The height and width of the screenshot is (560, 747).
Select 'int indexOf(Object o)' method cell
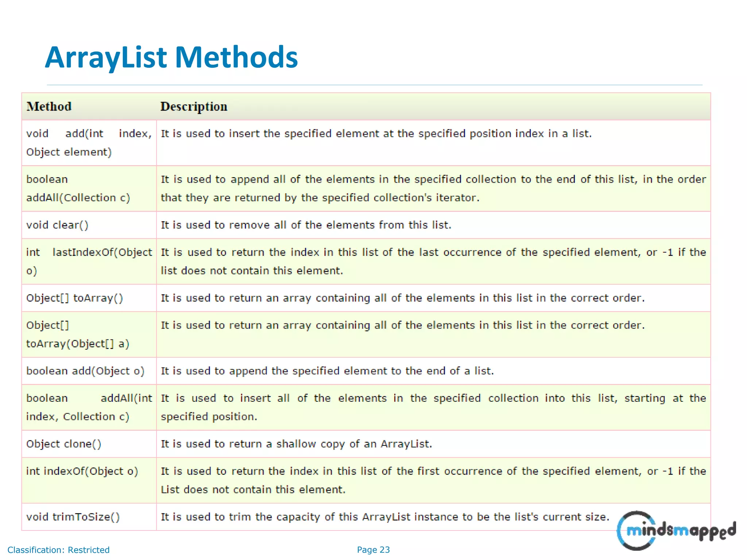pos(89,480)
